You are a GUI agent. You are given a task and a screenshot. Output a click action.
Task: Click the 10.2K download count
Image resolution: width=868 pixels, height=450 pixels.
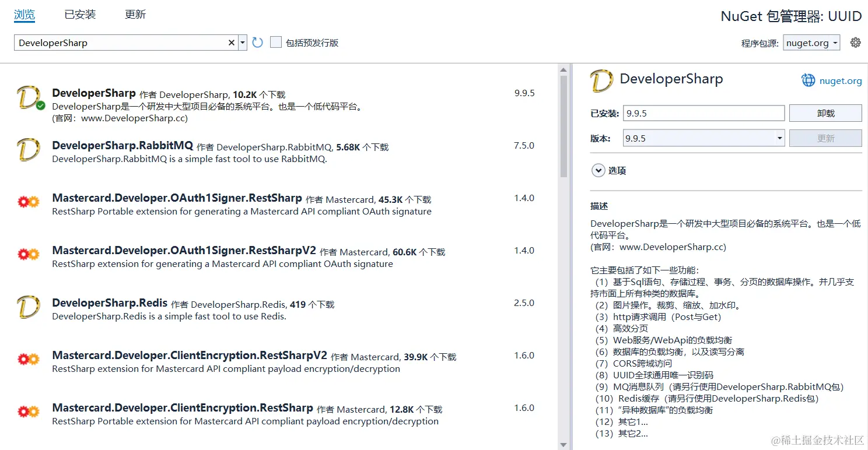245,94
